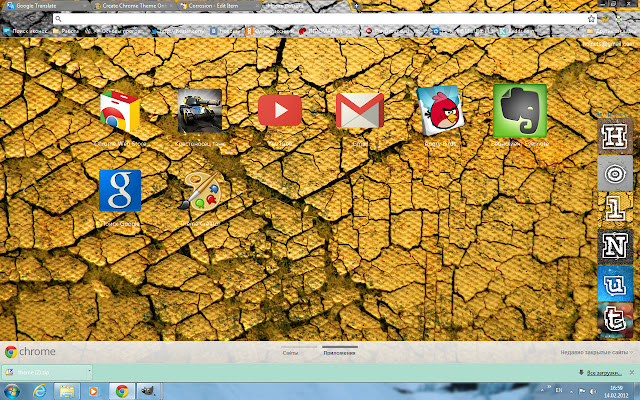Open the Twitter bird bookmark
The height and width of the screenshot is (400, 640).
coord(176,31)
